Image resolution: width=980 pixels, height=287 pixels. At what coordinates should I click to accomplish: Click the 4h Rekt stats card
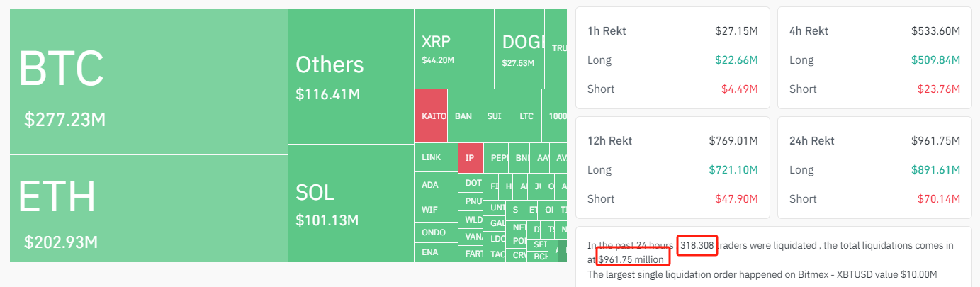click(874, 58)
